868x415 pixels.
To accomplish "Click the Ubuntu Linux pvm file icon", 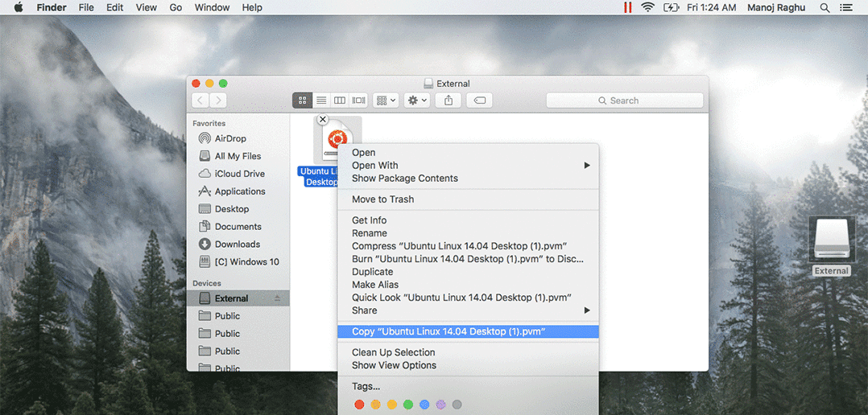I will click(x=337, y=141).
